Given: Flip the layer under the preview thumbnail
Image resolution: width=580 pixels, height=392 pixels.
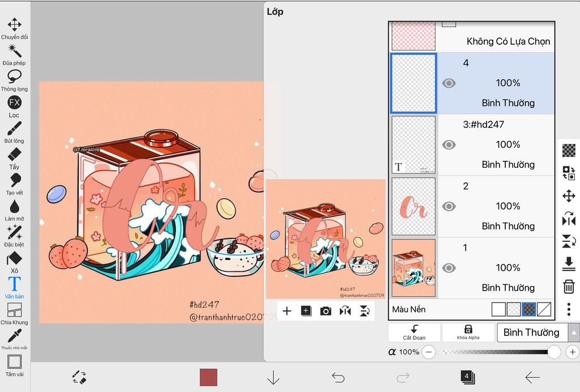Looking at the screenshot, I should (x=345, y=311).
